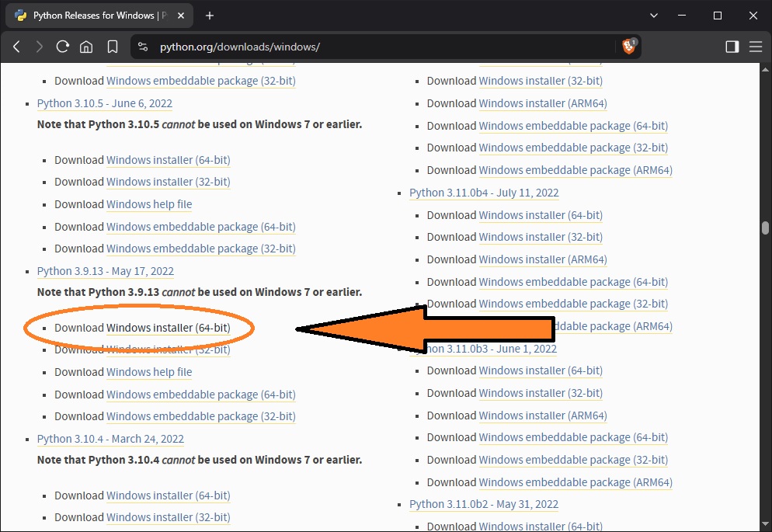This screenshot has width=772, height=532.
Task: Click the forward navigation arrow
Action: point(40,47)
